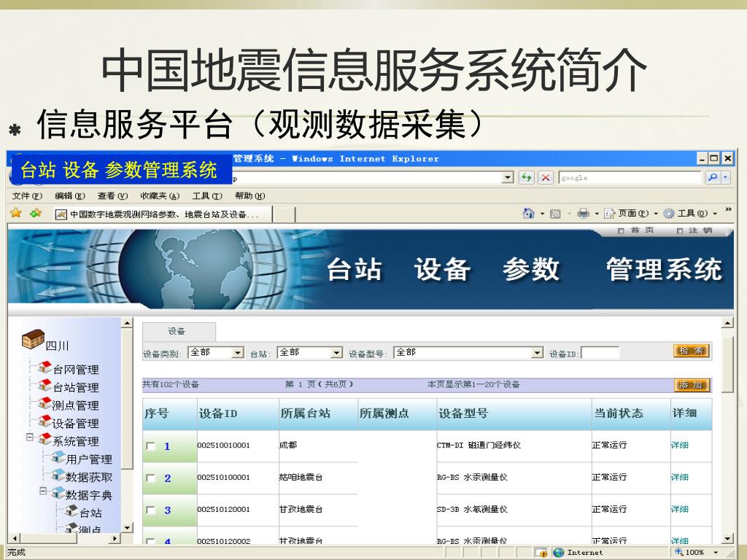This screenshot has height=560, width=747.
Task: Open 详细 link for device 002510120001
Action: point(679,509)
